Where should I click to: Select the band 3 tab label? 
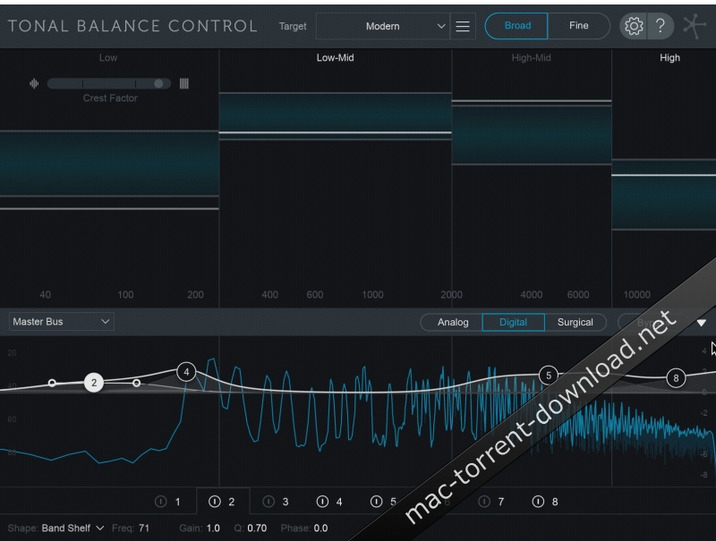pyautogui.click(x=285, y=502)
